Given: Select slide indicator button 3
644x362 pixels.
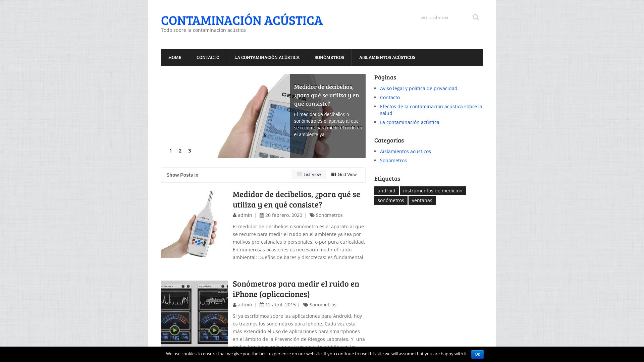Looking at the screenshot, I should (189, 151).
